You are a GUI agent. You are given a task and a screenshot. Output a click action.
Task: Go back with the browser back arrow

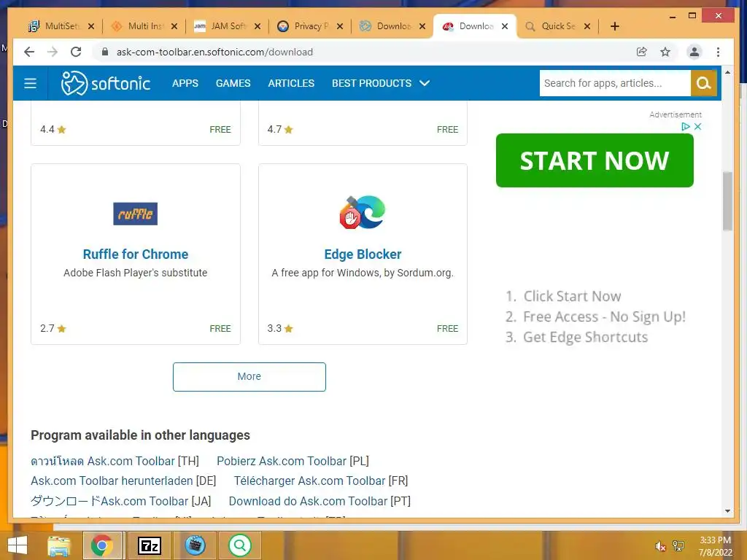coord(29,52)
